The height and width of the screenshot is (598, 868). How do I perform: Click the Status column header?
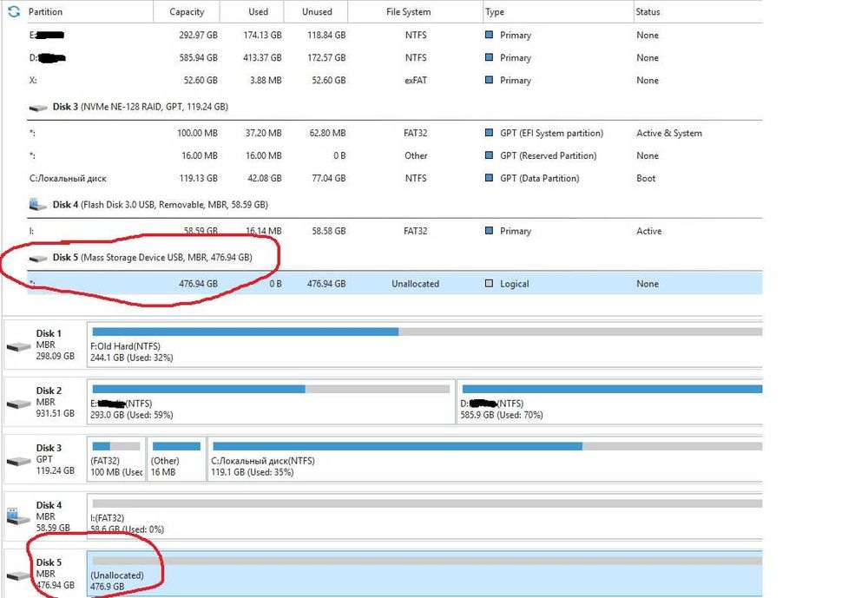click(x=648, y=11)
